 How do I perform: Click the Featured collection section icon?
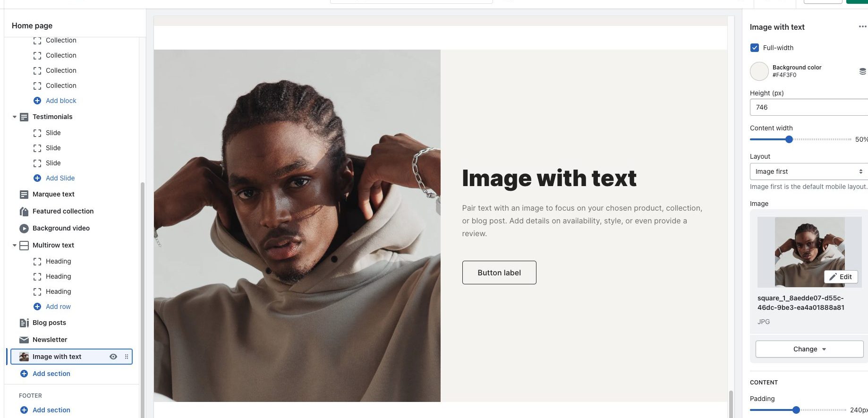(24, 212)
